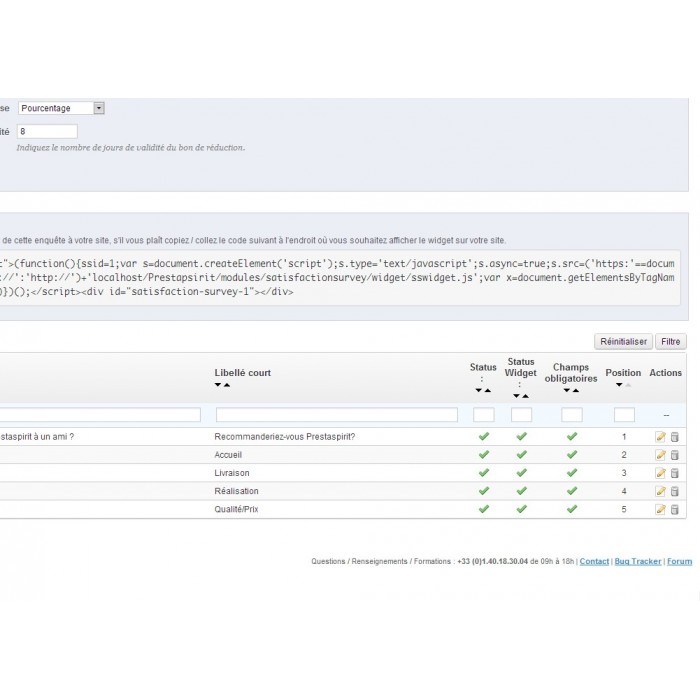Click the Status filter field
This screenshot has height=700, width=700.
pos(483,415)
